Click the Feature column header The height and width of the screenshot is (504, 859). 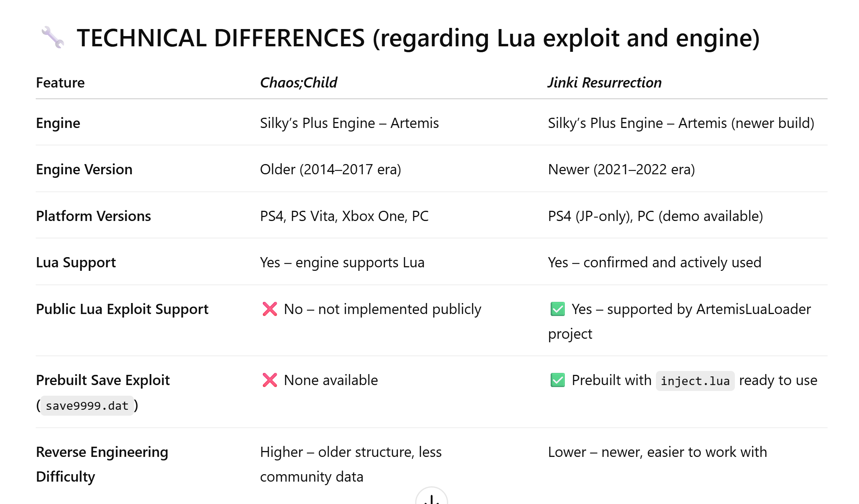(60, 82)
